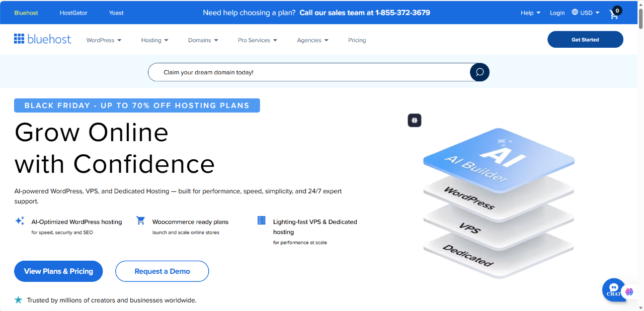
Task: Open the live chat bubble
Action: click(613, 289)
